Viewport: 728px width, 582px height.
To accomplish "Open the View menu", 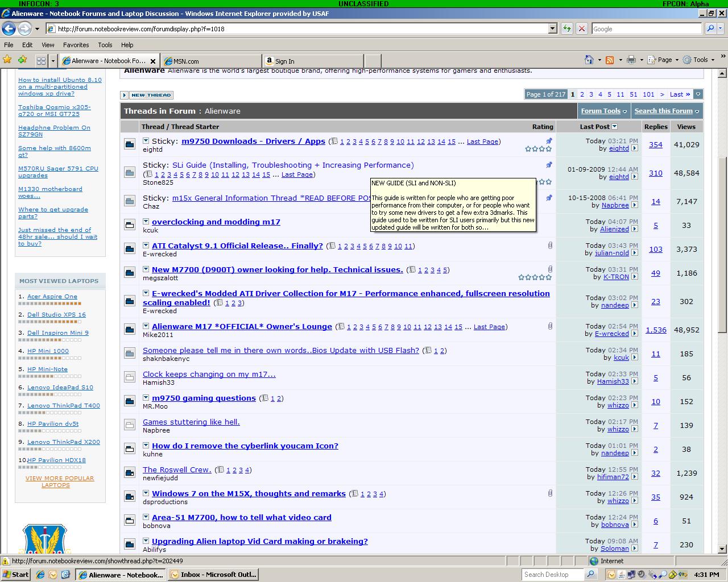I will (48, 45).
